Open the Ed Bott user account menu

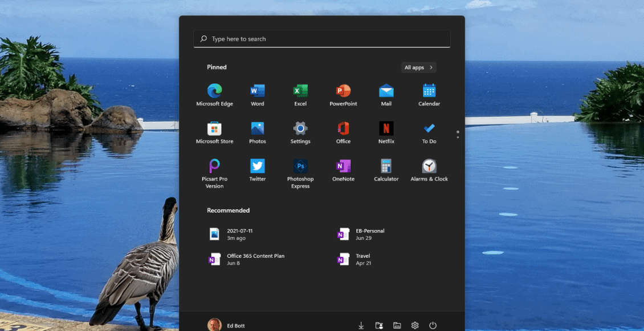coord(226,325)
